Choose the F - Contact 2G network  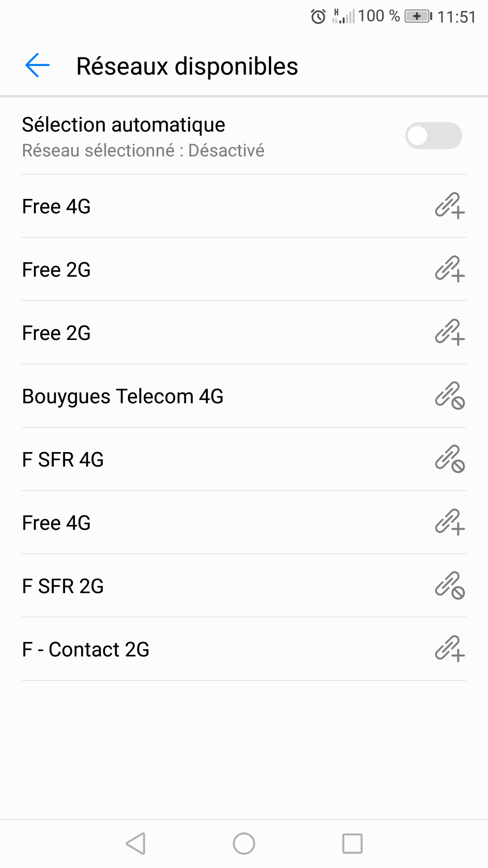[x=86, y=650]
